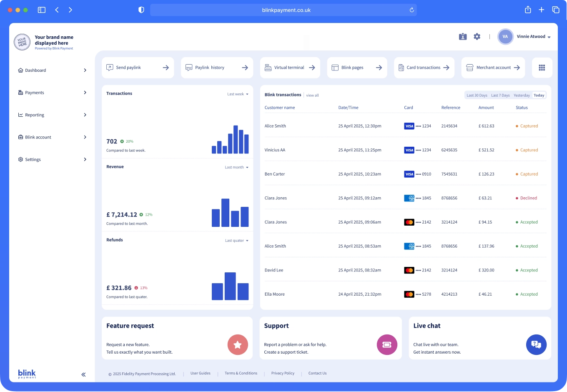The image size is (567, 392).
Task: Click the amount £ 320.00
Action: 487,271
